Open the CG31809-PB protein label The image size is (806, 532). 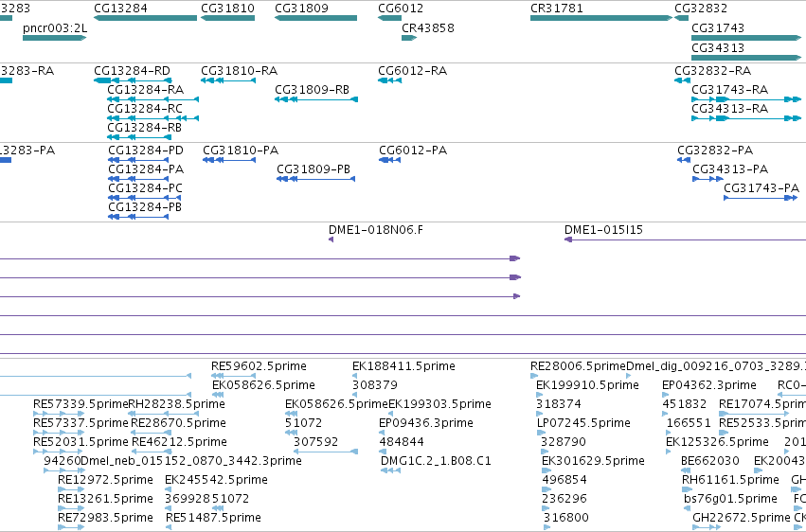point(313,168)
